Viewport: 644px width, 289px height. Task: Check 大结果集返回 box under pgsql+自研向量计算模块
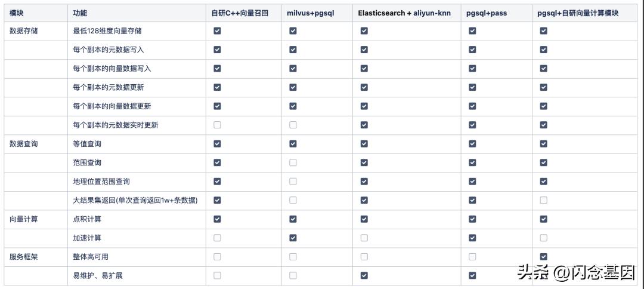point(543,200)
